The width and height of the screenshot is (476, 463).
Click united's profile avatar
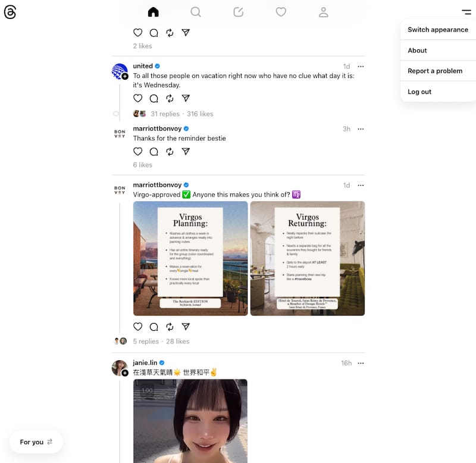[120, 71]
